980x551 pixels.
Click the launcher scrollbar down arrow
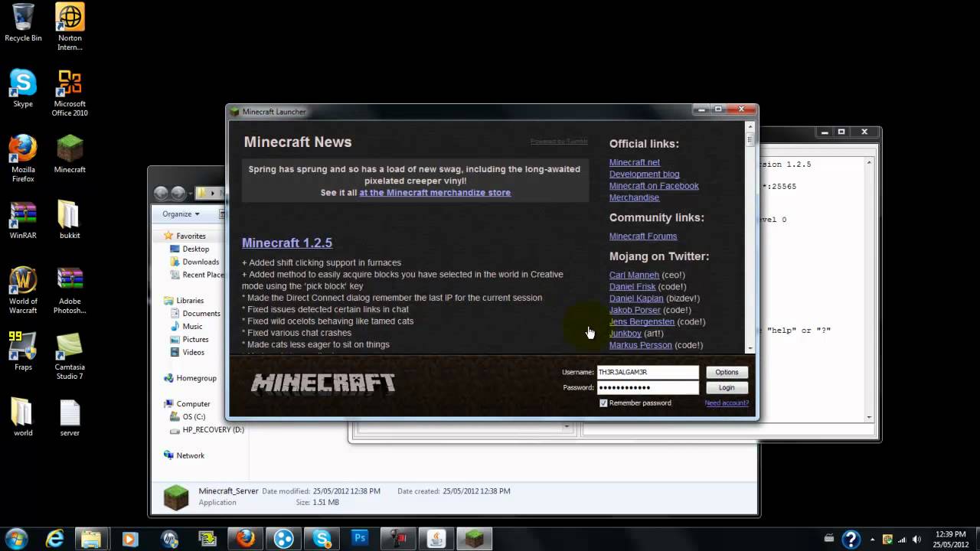750,348
